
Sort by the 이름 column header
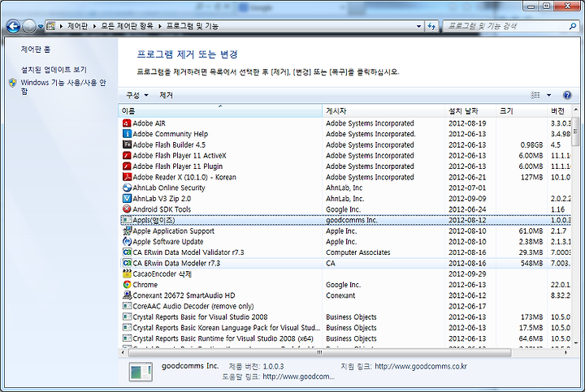click(x=220, y=111)
